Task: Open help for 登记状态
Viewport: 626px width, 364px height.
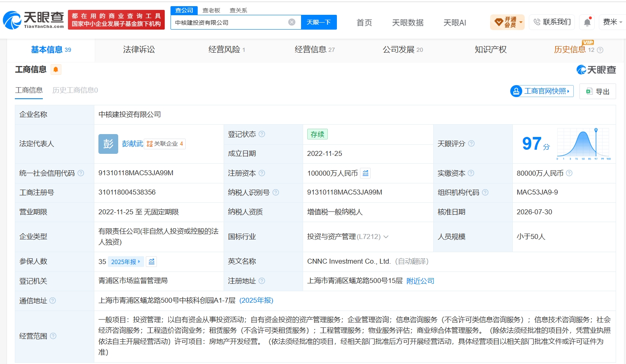Action: 262,134
